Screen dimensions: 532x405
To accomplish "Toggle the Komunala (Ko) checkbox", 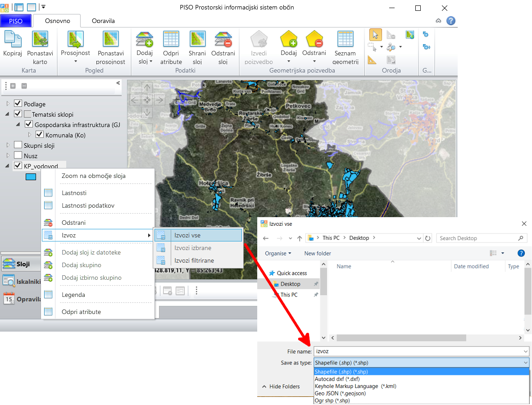I will pyautogui.click(x=40, y=135).
